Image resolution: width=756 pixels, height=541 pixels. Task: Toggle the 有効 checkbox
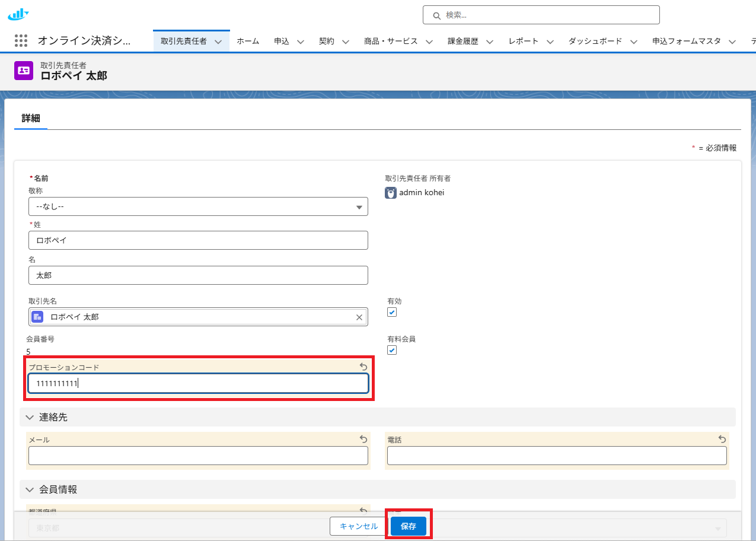(392, 313)
